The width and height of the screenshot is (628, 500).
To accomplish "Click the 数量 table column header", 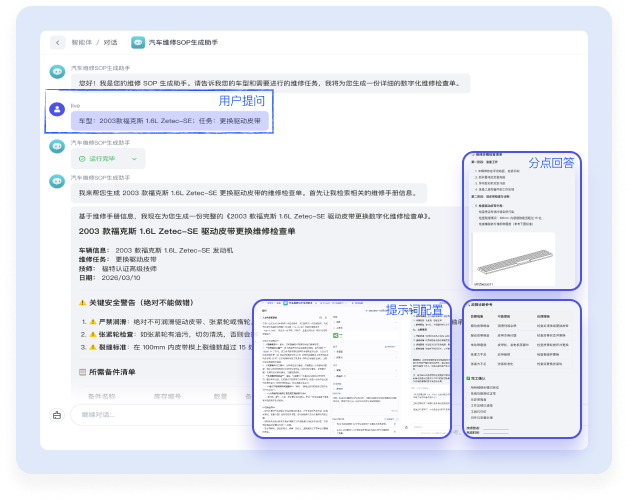I will tap(220, 396).
